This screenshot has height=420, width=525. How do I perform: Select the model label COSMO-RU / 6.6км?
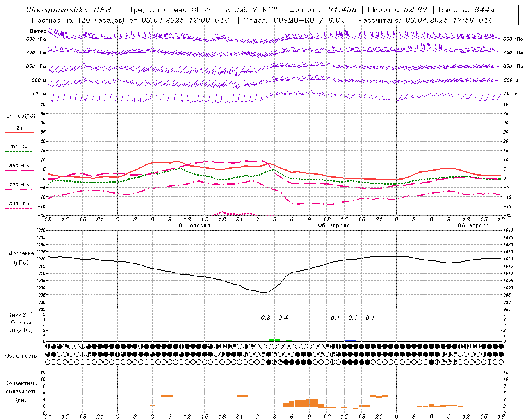[x=311, y=20]
